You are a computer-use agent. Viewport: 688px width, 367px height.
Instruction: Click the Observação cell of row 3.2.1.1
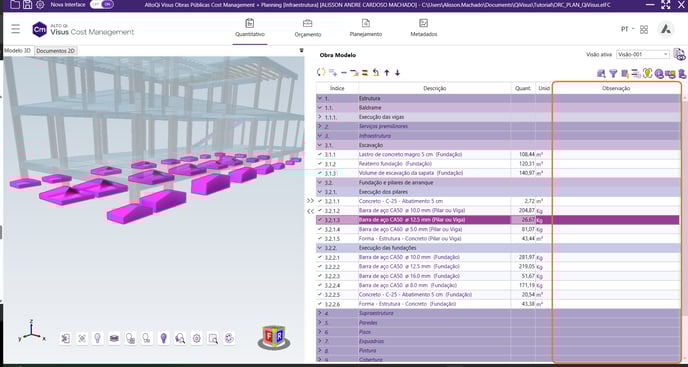point(616,201)
